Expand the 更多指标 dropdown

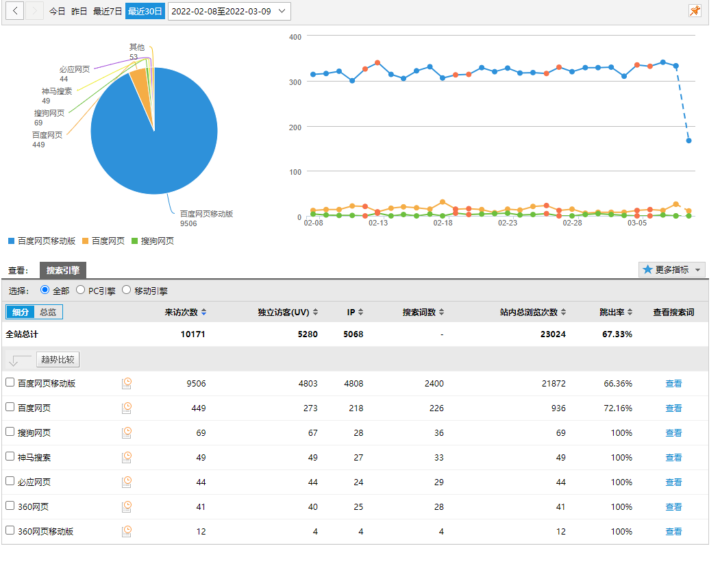[671, 270]
